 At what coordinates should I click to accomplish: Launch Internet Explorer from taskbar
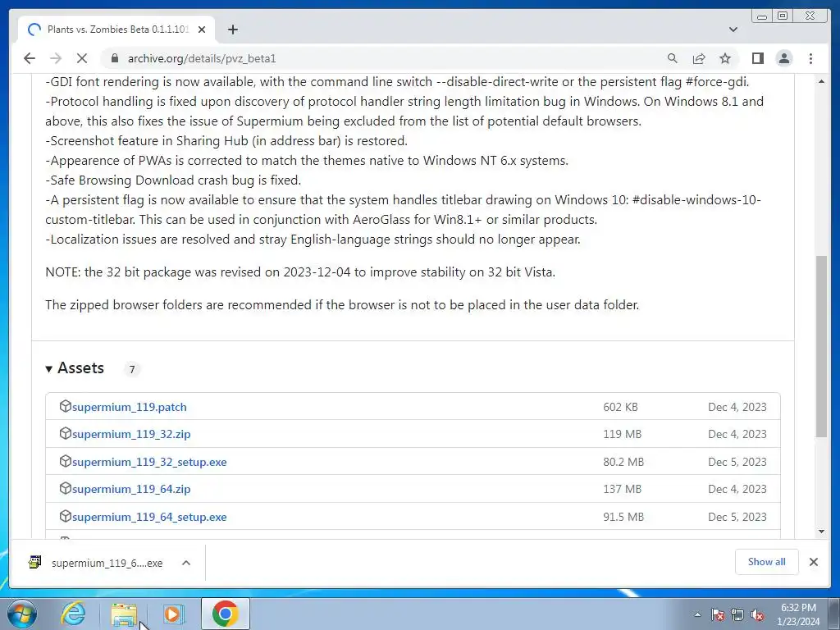pos(73,614)
